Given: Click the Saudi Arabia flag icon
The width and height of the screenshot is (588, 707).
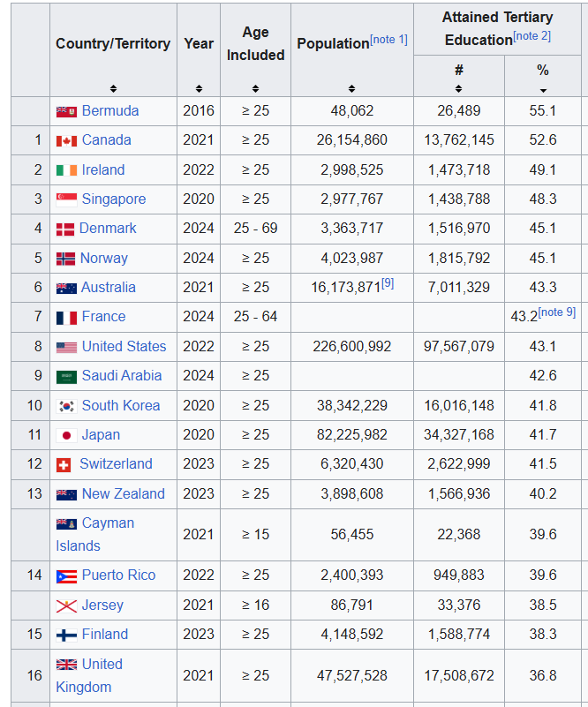Looking at the screenshot, I should coord(66,376).
